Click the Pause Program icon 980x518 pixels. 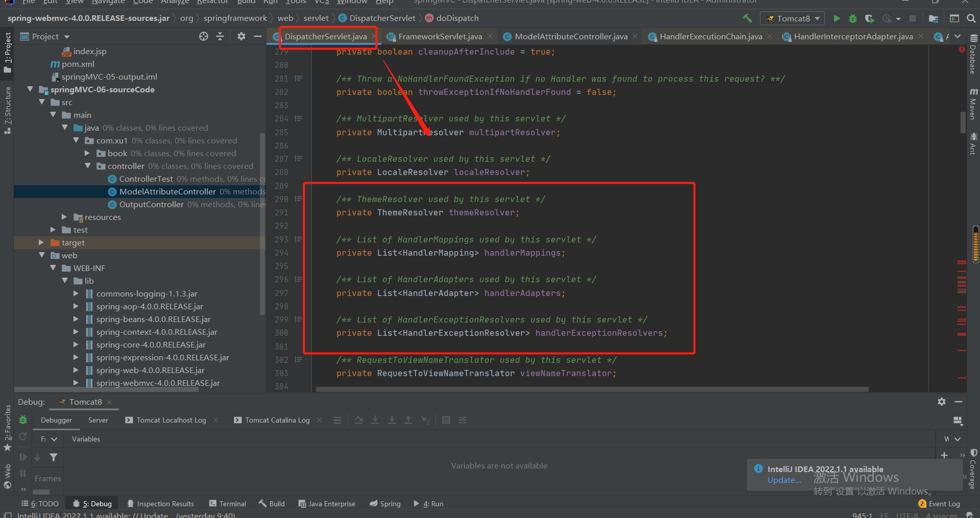[x=23, y=473]
